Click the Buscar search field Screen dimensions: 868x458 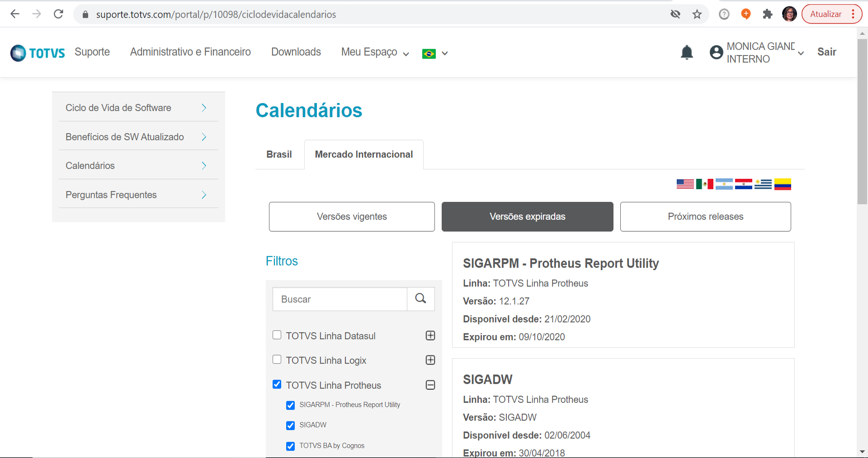coord(340,299)
